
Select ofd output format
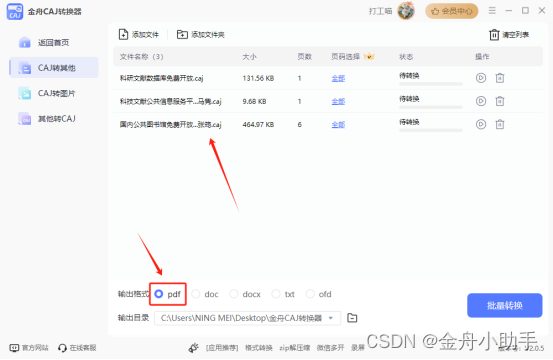(x=310, y=294)
